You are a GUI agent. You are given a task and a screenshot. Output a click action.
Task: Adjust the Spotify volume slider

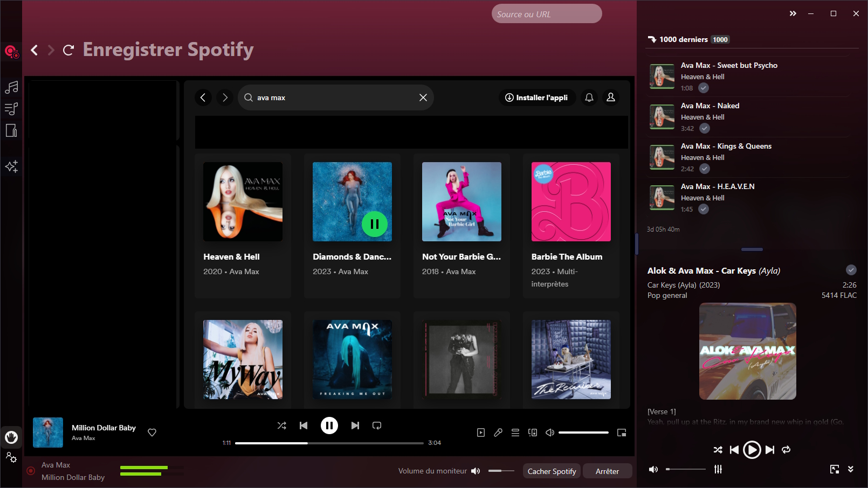tap(583, 433)
